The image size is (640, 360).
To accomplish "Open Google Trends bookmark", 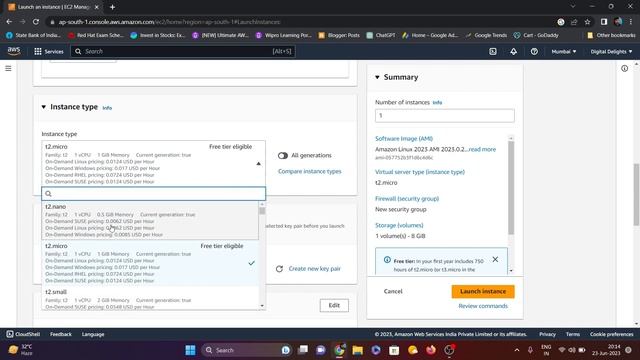I will (486, 35).
